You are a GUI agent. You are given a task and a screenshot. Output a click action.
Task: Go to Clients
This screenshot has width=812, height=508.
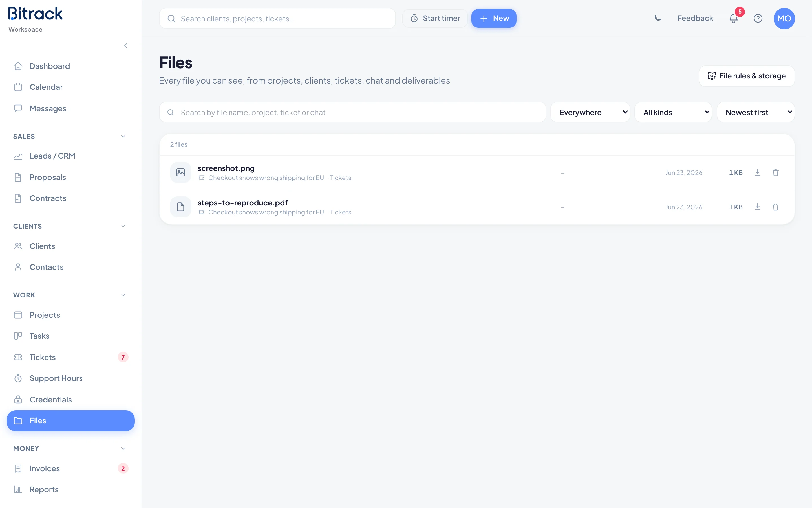[70, 246]
